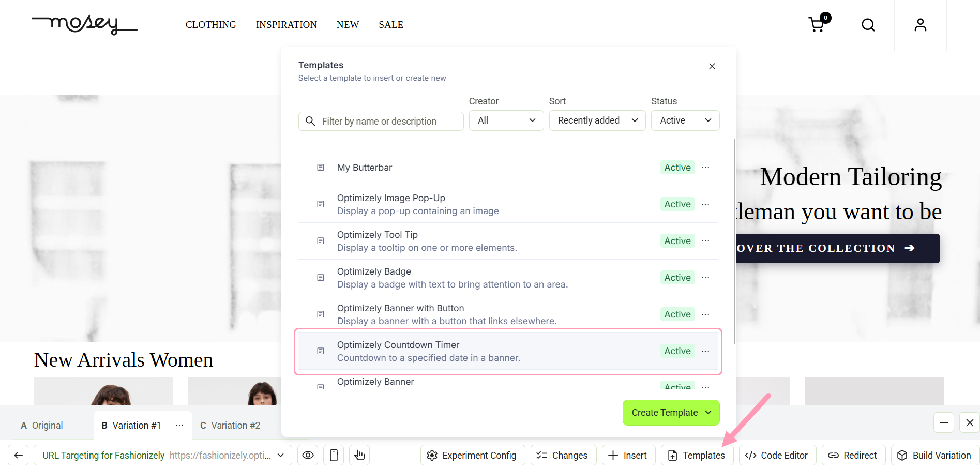Click the My Butterbar template icon
This screenshot has height=469, width=980.
pos(321,168)
